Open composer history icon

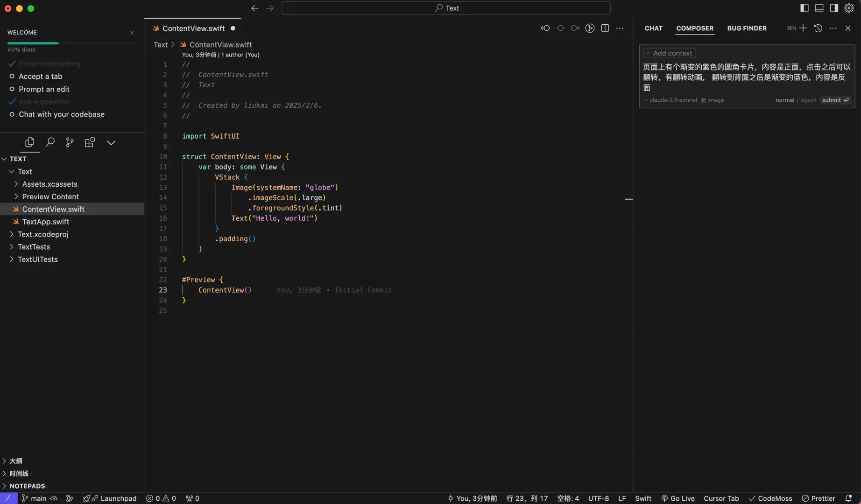point(818,28)
